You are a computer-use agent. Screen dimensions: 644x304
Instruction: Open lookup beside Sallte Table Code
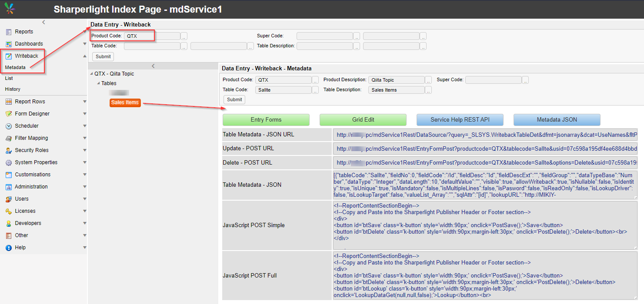click(315, 90)
